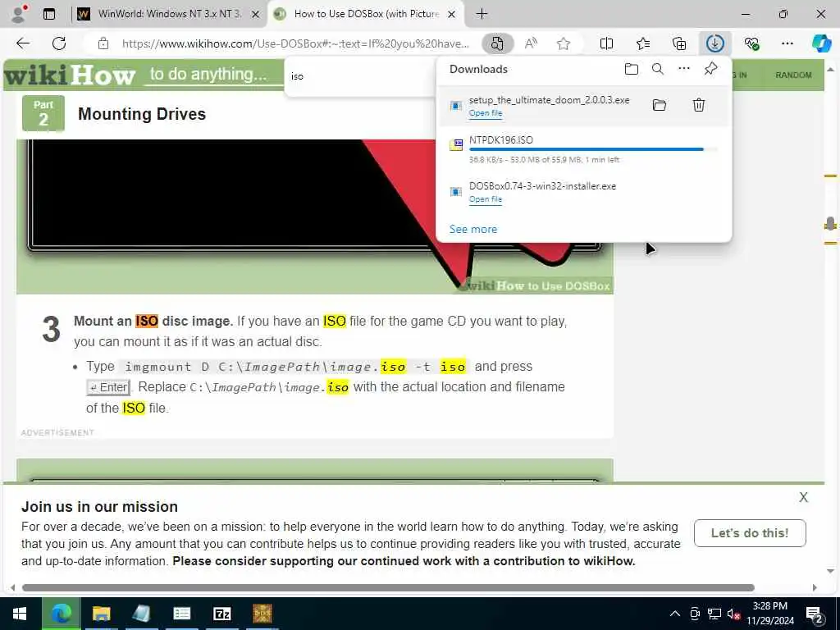Select the NTPDK196.ISO download entry
This screenshot has height=630, width=840.
[584, 149]
